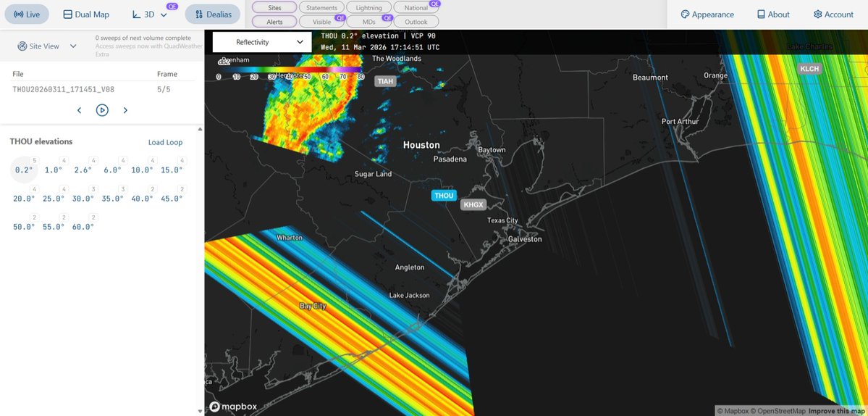The height and width of the screenshot is (416, 868).
Task: Click scrollbar up arrow in left panel
Action: [201, 128]
